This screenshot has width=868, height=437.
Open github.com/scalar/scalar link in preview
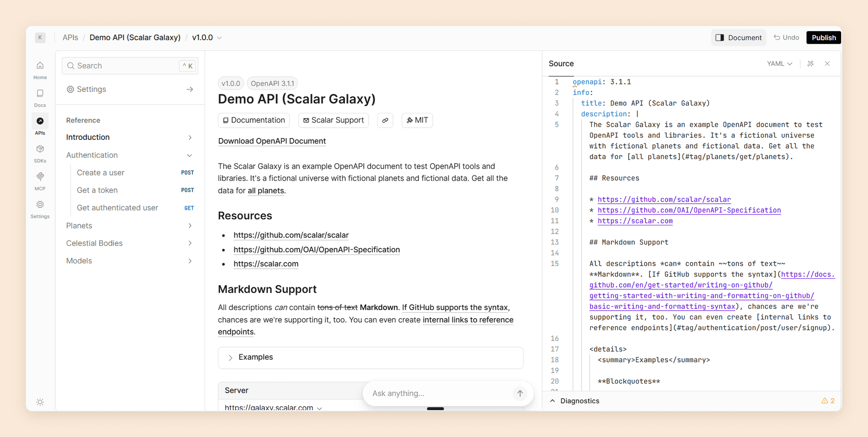(291, 235)
